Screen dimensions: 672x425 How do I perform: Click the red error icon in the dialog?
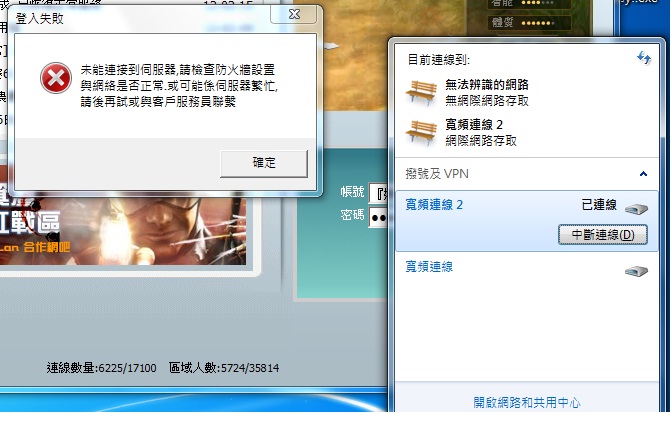pyautogui.click(x=56, y=78)
